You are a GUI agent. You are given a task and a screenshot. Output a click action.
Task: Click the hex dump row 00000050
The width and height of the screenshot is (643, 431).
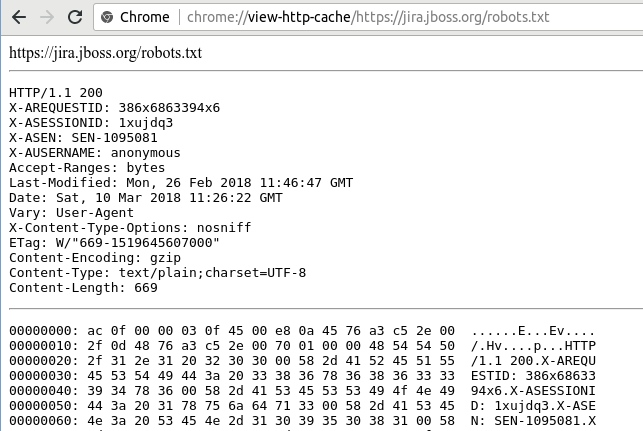[302, 406]
